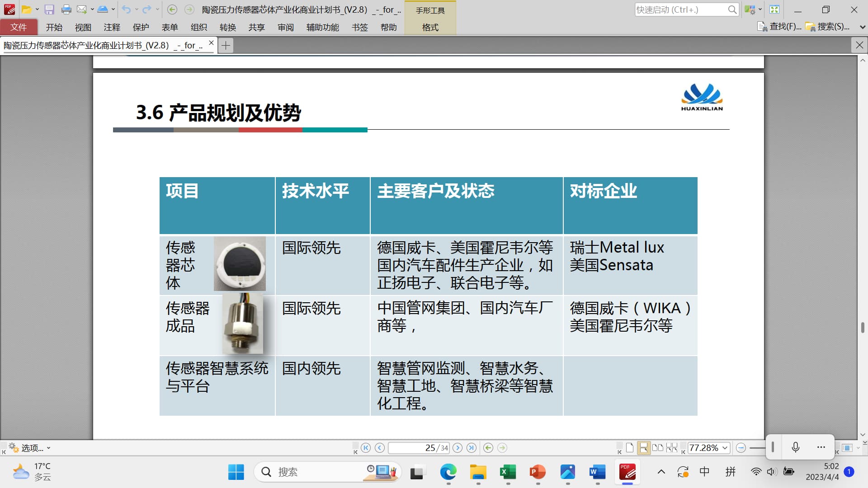Screen dimensions: 868x488
Task: Open the 77.28% zoom level dropdown
Action: (725, 448)
